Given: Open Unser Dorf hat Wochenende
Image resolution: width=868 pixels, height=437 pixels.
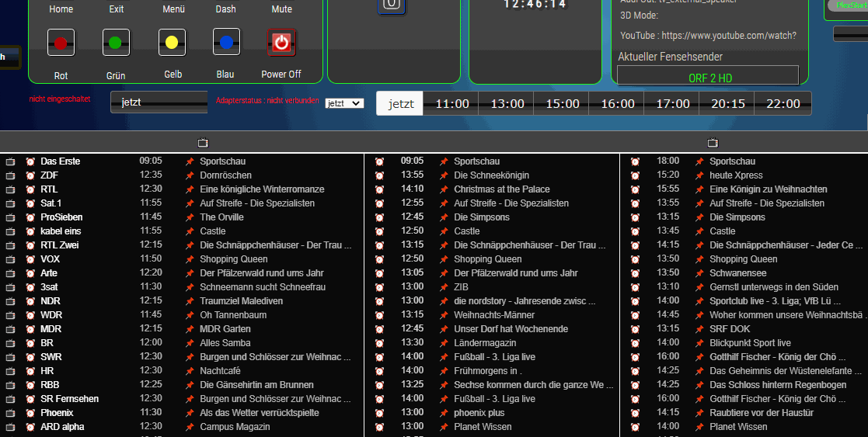Looking at the screenshot, I should (511, 328).
